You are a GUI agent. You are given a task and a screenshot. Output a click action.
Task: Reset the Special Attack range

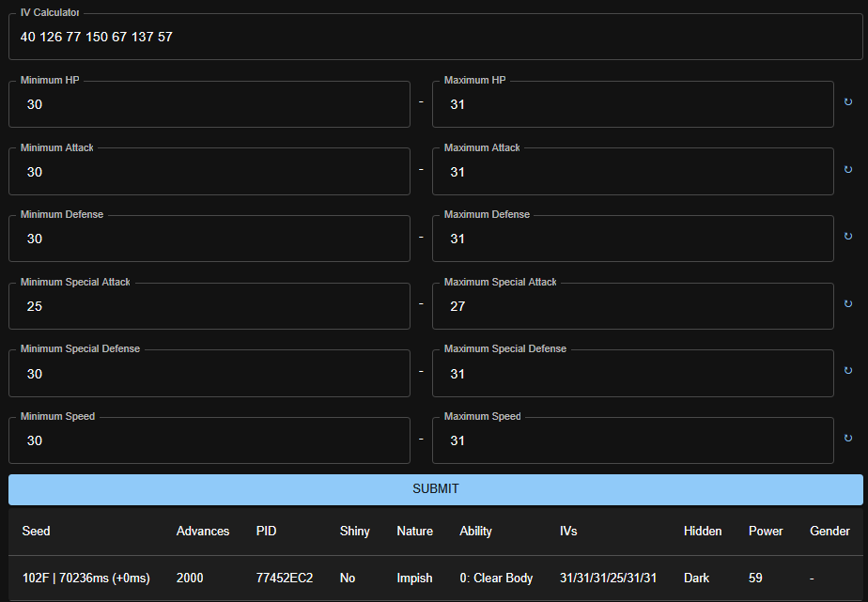pyautogui.click(x=848, y=304)
